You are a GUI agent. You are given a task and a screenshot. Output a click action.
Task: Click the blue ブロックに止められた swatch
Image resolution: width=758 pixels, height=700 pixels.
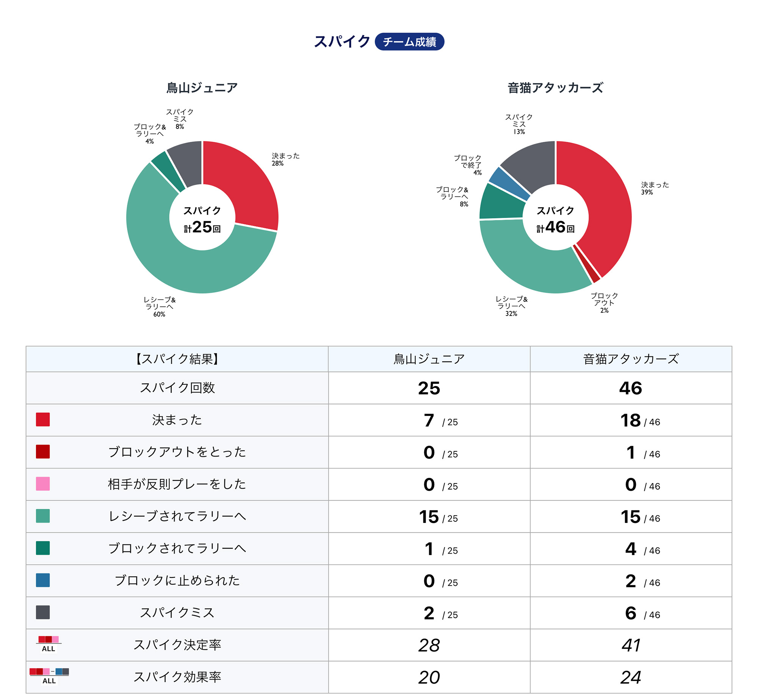point(43,580)
